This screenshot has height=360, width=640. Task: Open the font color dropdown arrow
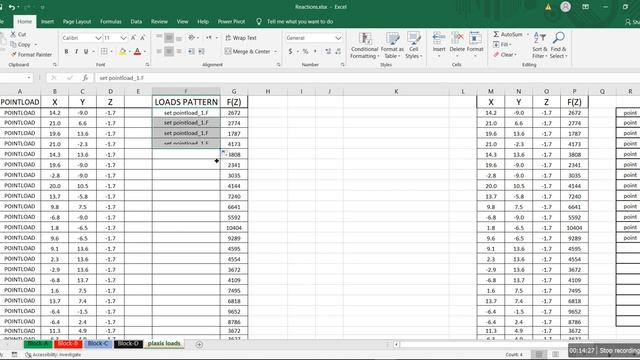144,52
